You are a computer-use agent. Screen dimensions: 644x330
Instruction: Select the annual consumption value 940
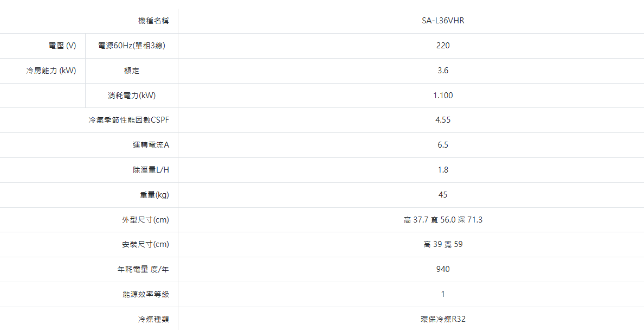[x=443, y=270]
